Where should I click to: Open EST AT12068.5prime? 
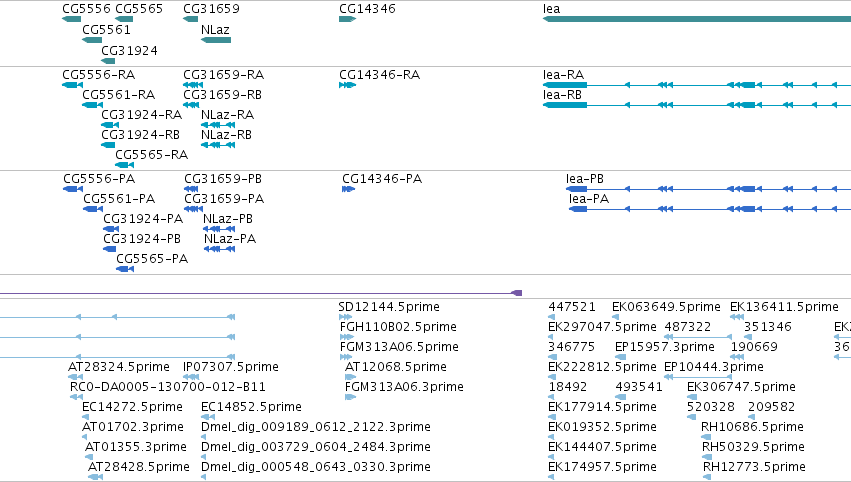pyautogui.click(x=396, y=366)
